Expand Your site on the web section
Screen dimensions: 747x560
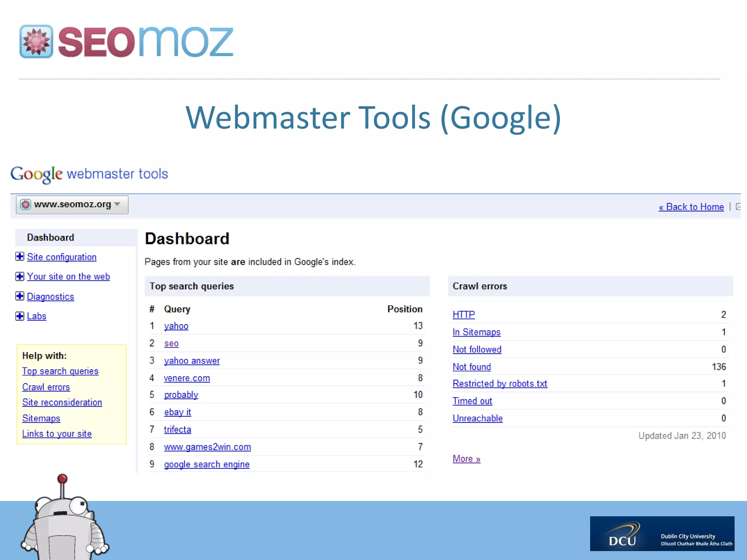(20, 276)
